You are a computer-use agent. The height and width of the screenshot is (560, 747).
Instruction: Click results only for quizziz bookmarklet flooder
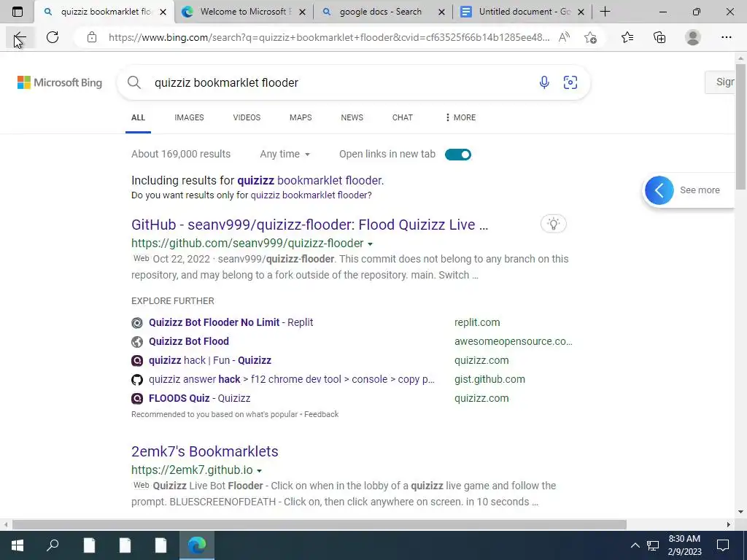point(311,195)
